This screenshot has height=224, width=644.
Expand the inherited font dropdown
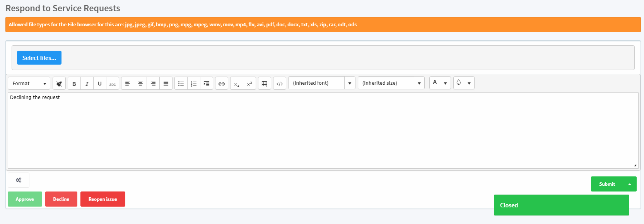pyautogui.click(x=350, y=83)
